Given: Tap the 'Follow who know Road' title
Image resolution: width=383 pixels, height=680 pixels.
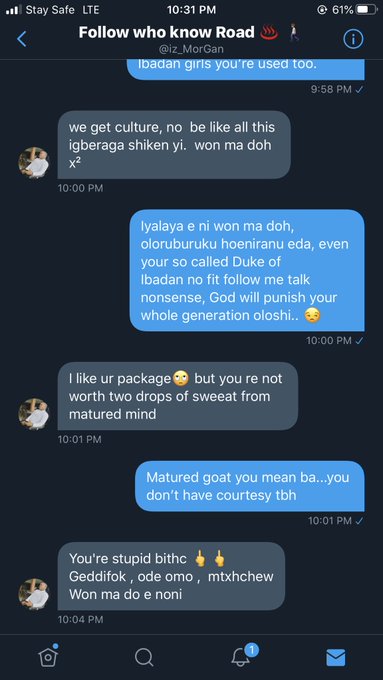Looking at the screenshot, I should [167, 33].
